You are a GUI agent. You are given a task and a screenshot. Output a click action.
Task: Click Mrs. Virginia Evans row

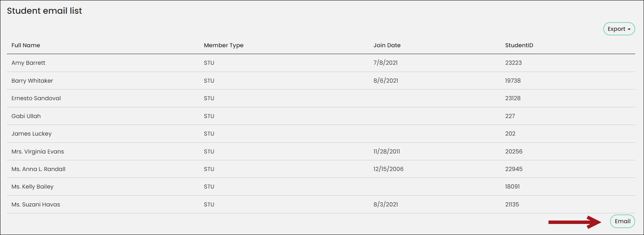(321, 152)
